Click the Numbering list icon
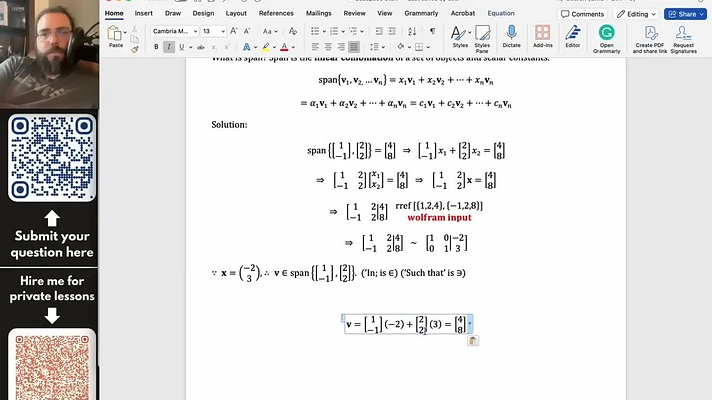Image resolution: width=712 pixels, height=400 pixels. coord(334,31)
